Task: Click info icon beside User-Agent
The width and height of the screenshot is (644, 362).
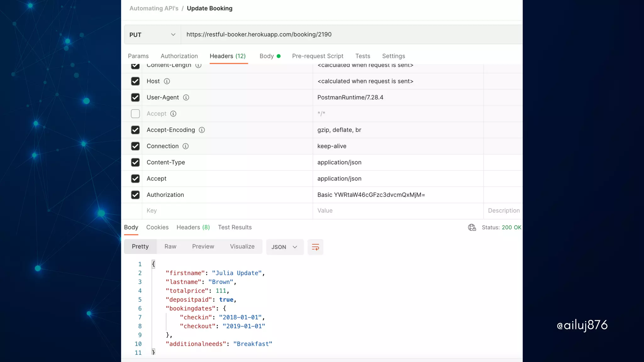Action: coord(186,97)
